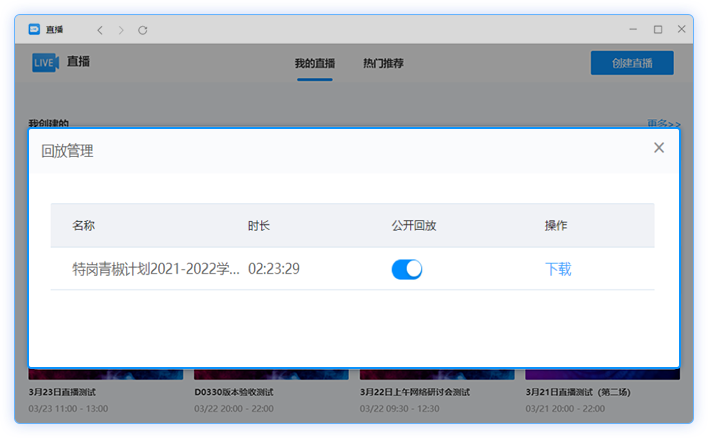
Task: Click the duration value 02:23:29
Action: [274, 269]
